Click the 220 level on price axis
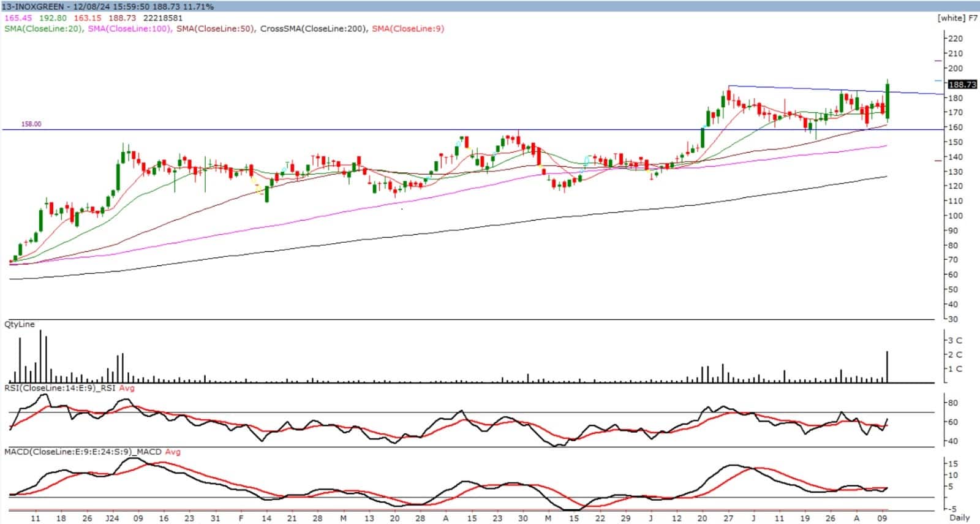 click(x=955, y=39)
